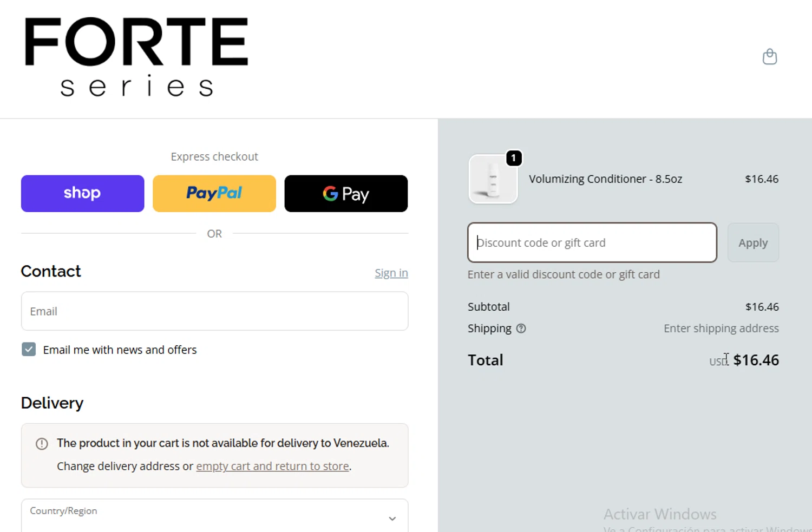Click the shipping help question mark icon

(x=521, y=329)
